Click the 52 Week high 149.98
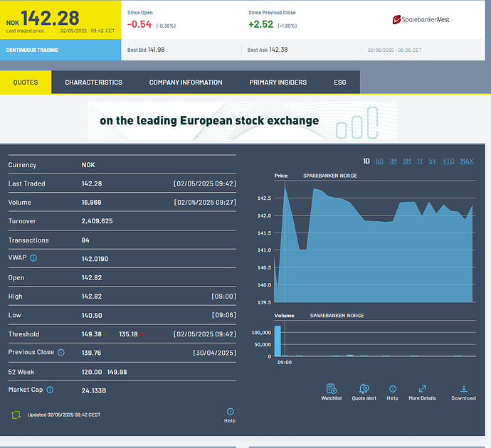 [117, 372]
